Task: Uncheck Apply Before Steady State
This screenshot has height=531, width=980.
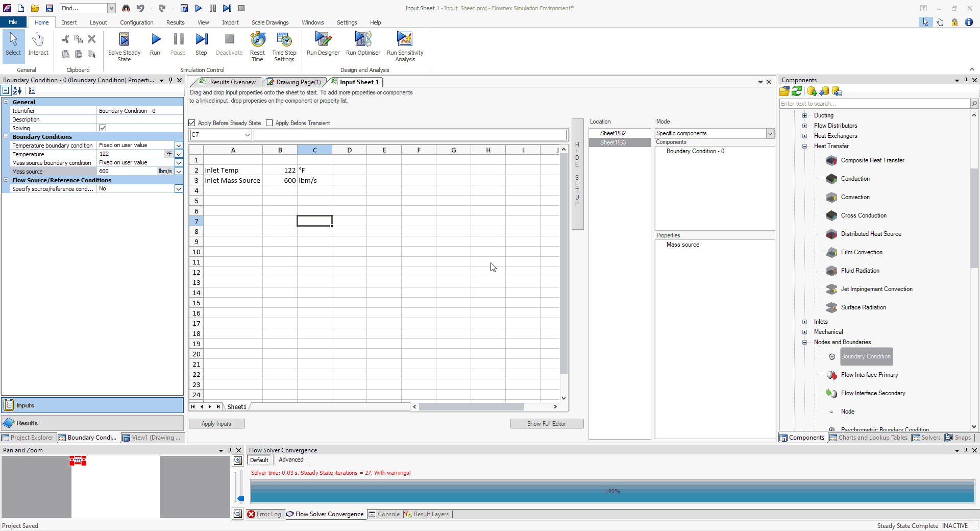Action: [x=192, y=123]
